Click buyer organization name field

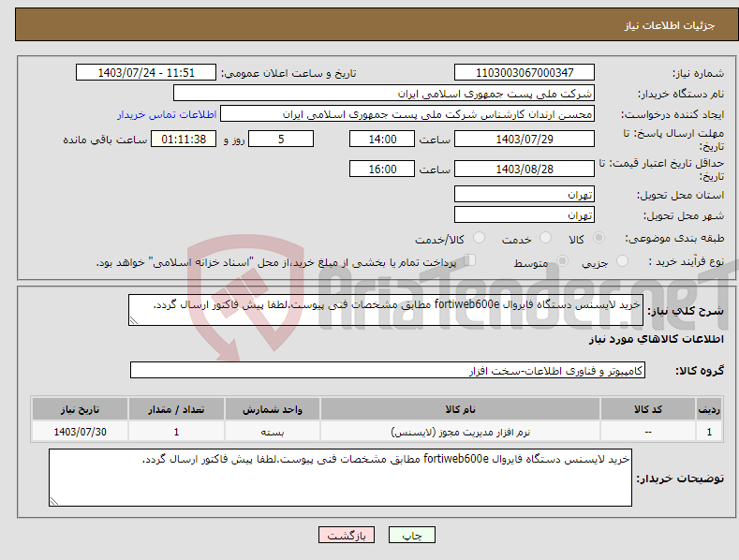384,93
